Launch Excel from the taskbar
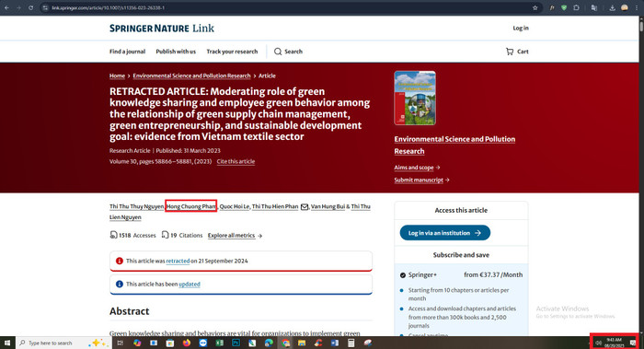 pyautogui.click(x=219, y=343)
